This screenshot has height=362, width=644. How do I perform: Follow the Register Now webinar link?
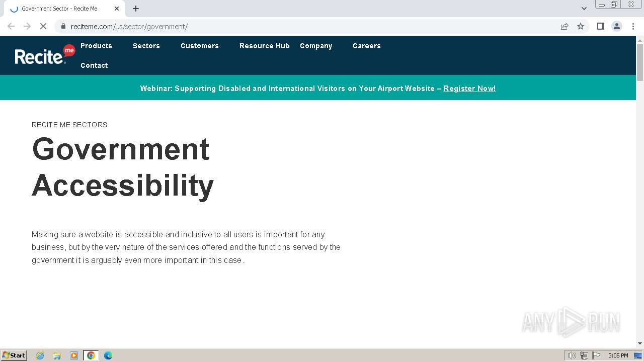469,88
